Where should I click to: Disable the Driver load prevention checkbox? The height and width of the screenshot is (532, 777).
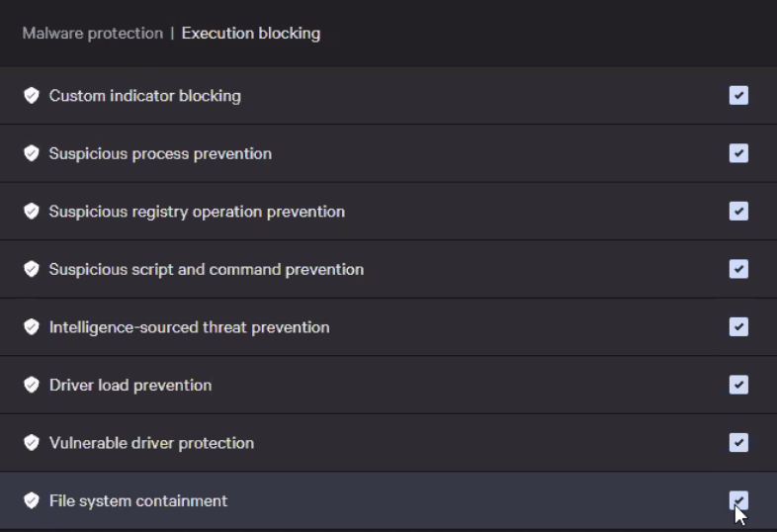pyautogui.click(x=738, y=385)
